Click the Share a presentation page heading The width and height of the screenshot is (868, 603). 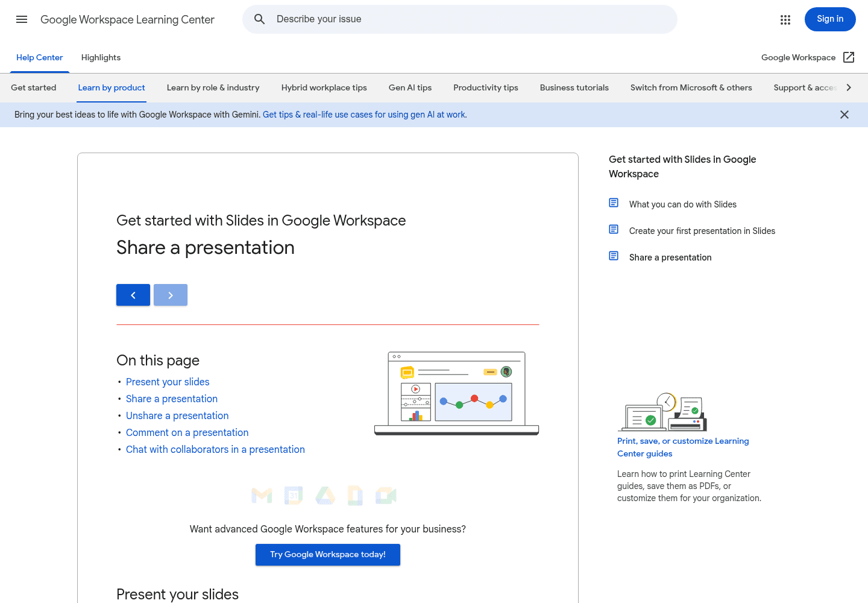(x=206, y=248)
